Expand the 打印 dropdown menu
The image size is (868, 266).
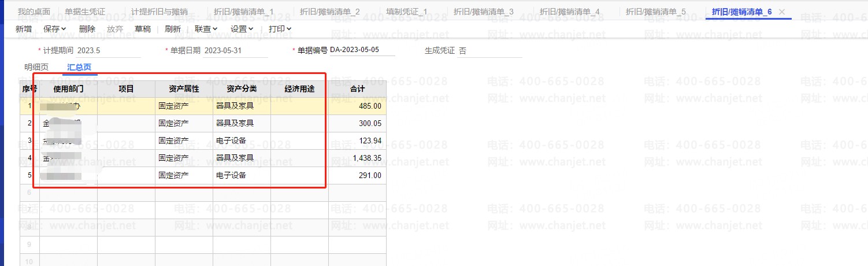tap(280, 28)
